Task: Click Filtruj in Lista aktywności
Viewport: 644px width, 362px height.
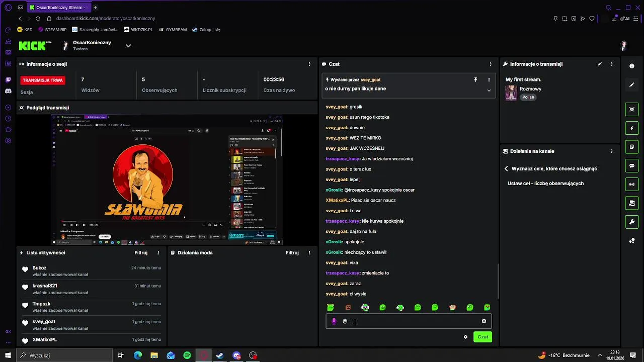Action: [141, 253]
